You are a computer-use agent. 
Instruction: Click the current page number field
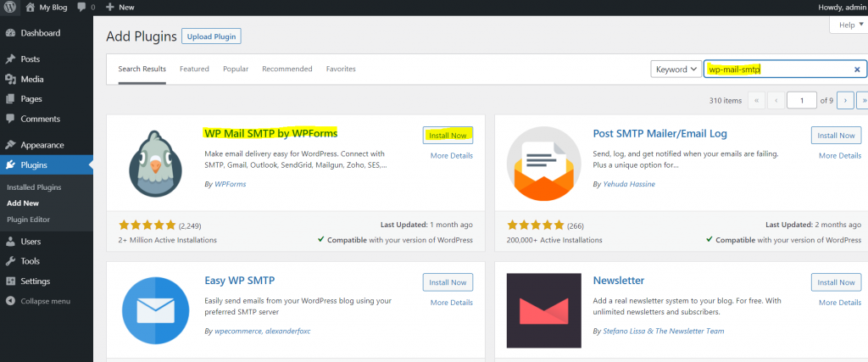point(801,101)
